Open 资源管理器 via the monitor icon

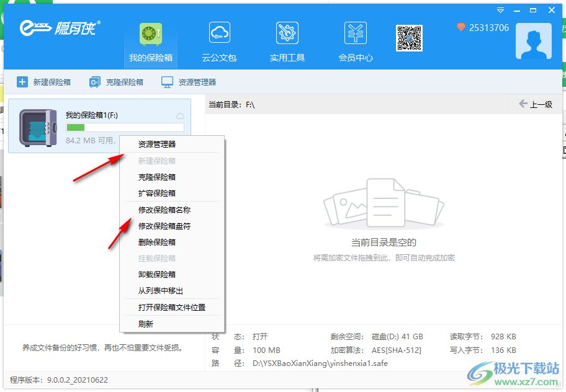tap(166, 81)
